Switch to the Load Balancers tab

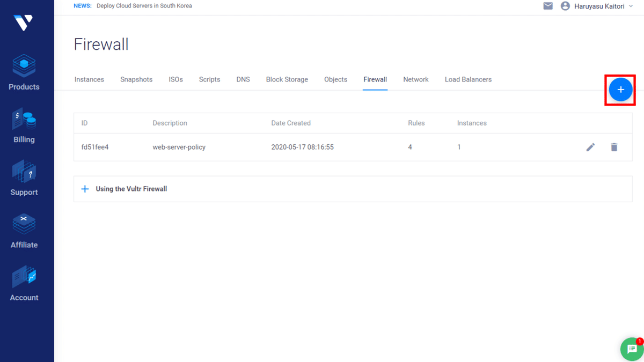pos(468,79)
